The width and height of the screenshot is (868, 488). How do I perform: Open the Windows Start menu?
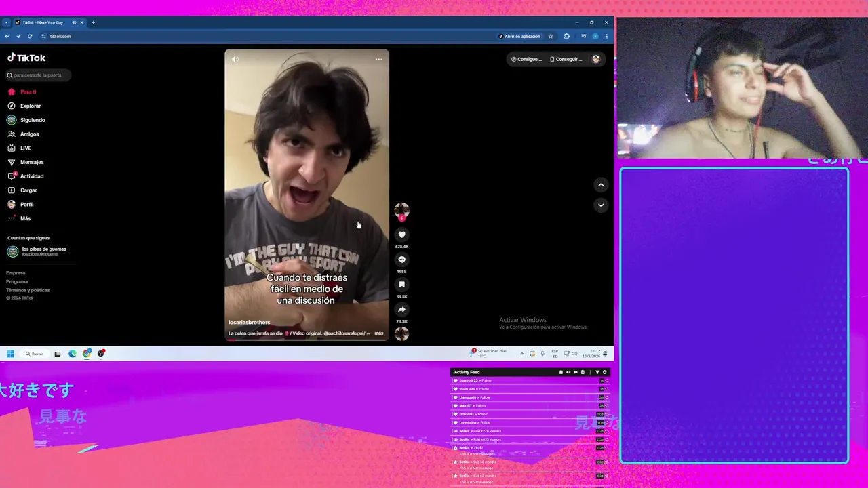point(10,354)
